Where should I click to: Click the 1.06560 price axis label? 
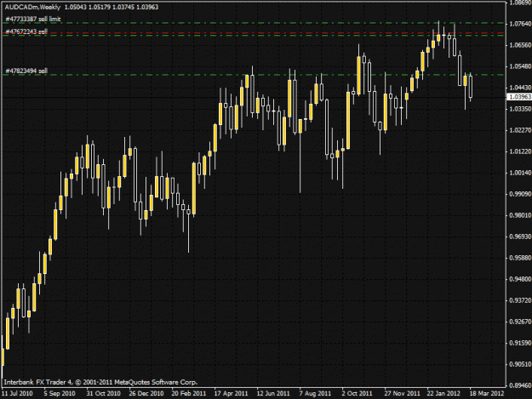click(520, 45)
